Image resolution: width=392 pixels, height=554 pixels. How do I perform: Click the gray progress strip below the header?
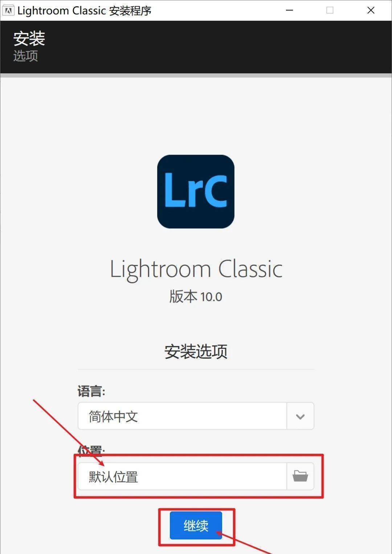(x=196, y=76)
